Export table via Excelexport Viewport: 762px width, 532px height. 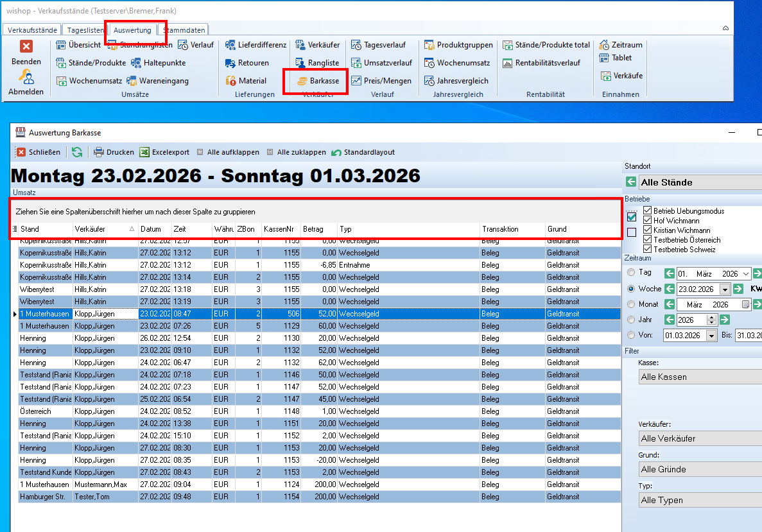pos(145,152)
